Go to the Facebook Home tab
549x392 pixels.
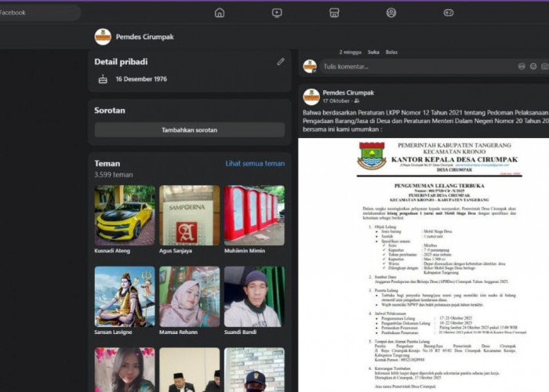point(220,13)
